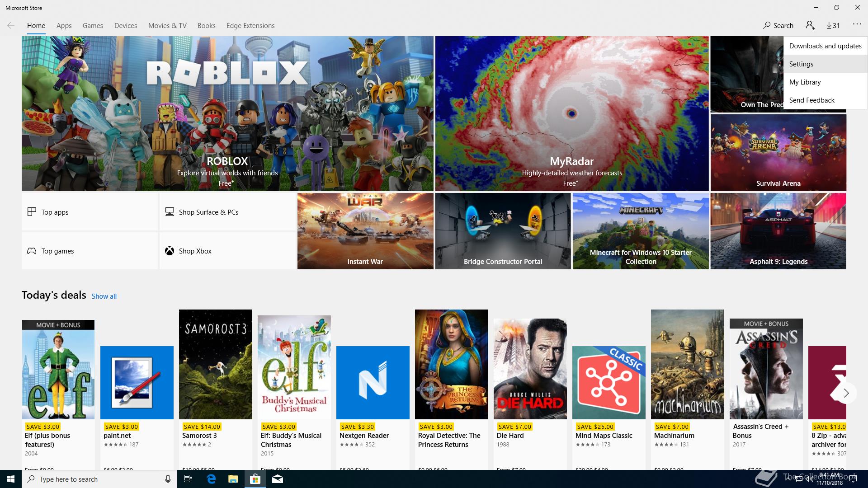Open the paint.net app icon

(x=137, y=382)
